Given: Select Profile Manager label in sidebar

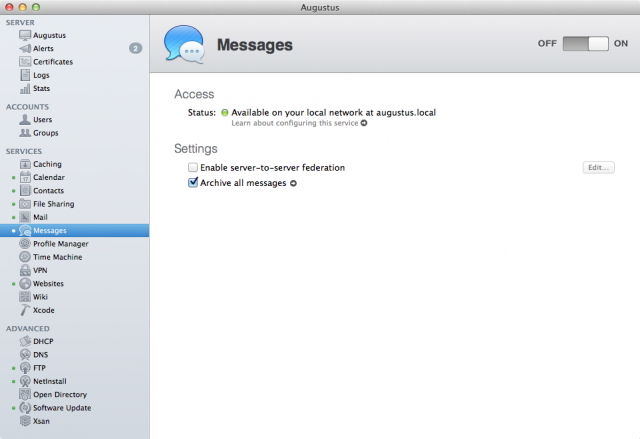Looking at the screenshot, I should pyautogui.click(x=61, y=244).
